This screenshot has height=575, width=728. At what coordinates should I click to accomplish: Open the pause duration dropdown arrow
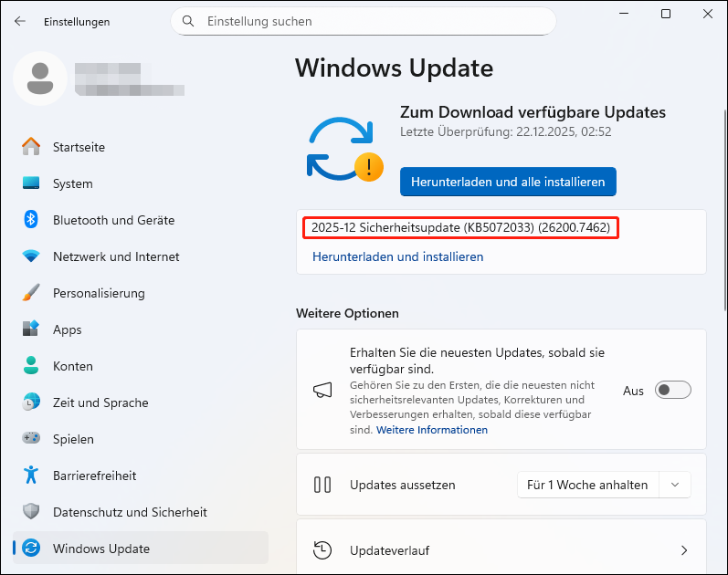click(x=675, y=485)
